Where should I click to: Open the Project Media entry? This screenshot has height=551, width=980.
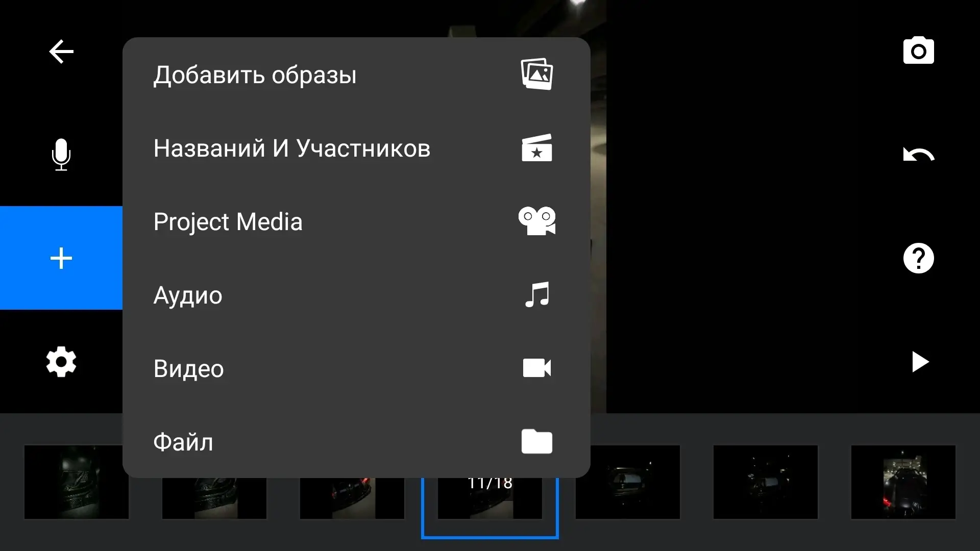[x=228, y=222]
